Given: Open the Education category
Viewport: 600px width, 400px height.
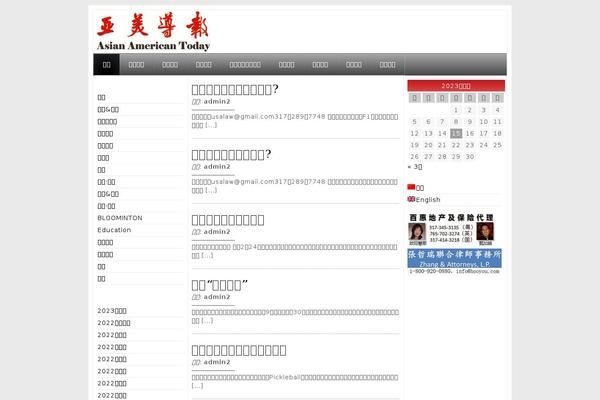Looking at the screenshot, I should pyautogui.click(x=114, y=230).
